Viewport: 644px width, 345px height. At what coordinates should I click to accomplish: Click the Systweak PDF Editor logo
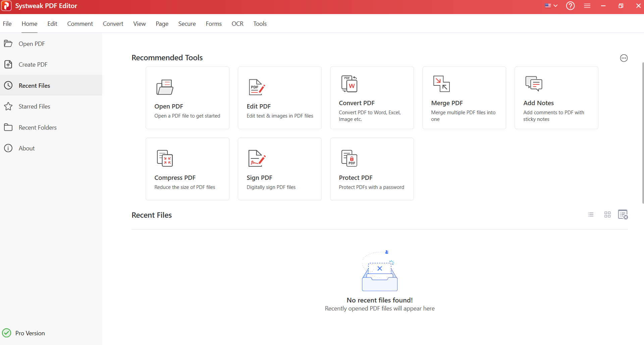pyautogui.click(x=6, y=6)
